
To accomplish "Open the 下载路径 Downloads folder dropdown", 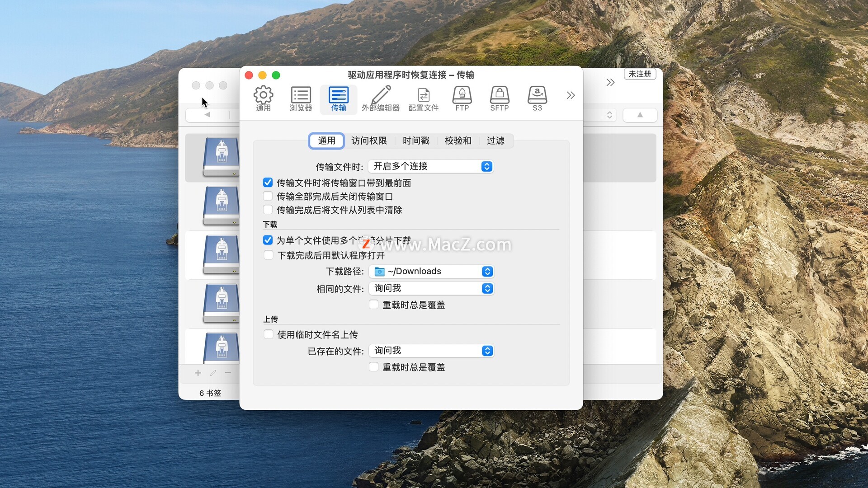I will click(x=431, y=271).
